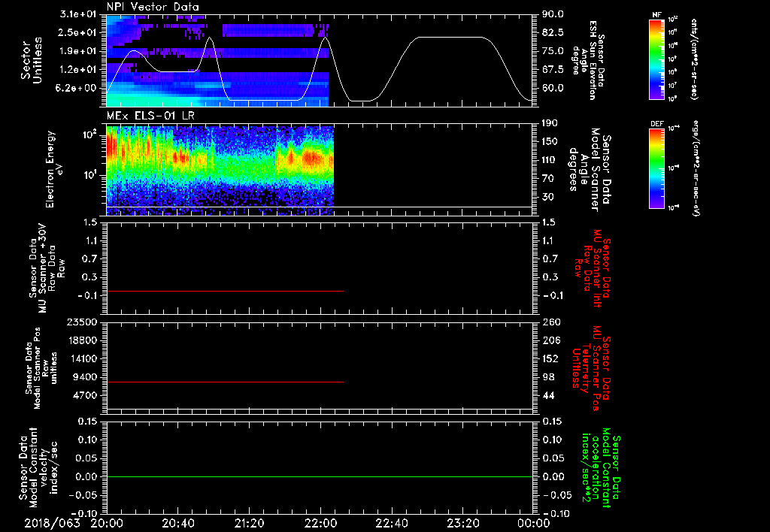The height and width of the screenshot is (532, 770).
Task: Click the 60.0 sun elevation tick label
Action: click(x=553, y=88)
